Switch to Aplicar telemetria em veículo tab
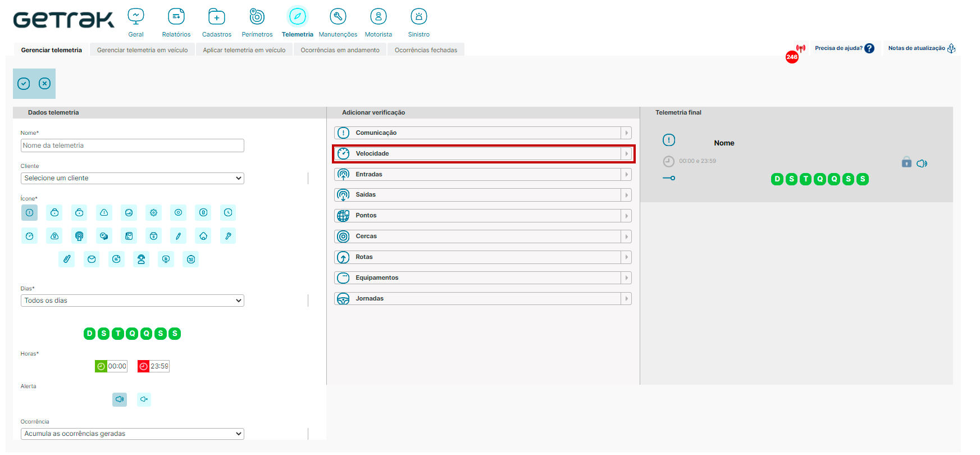This screenshot has width=980, height=455. [x=244, y=50]
